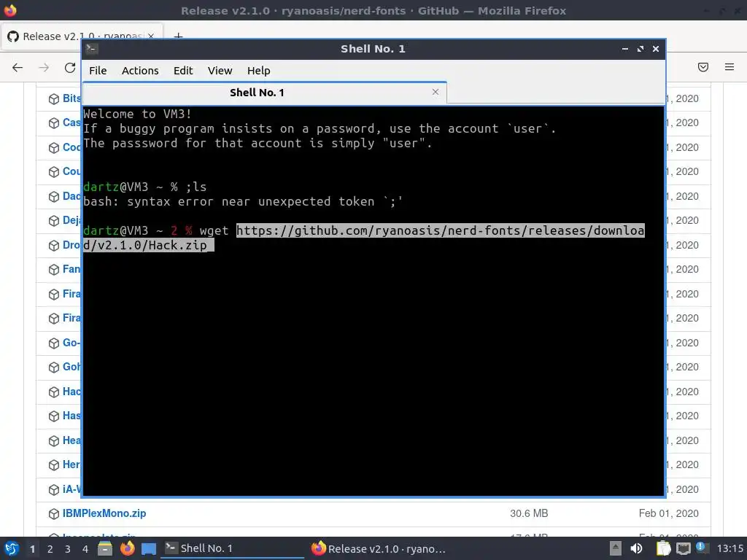The width and height of the screenshot is (747, 560).
Task: Open the Actions menu in the terminal
Action: coord(140,71)
